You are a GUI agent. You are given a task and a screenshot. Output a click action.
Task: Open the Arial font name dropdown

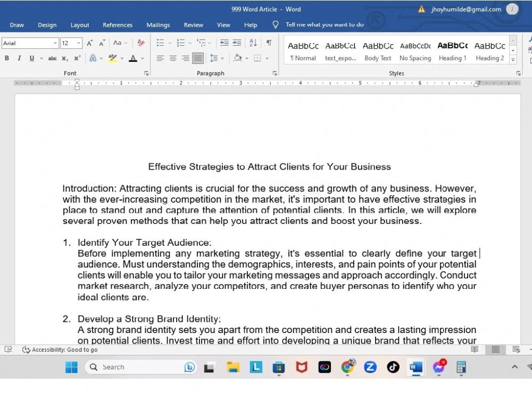click(x=55, y=43)
